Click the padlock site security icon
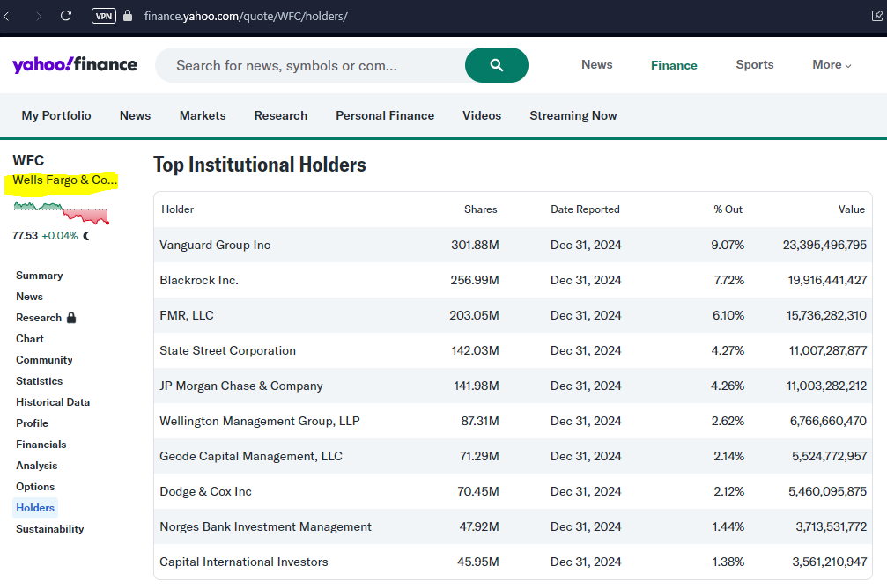 tap(128, 16)
